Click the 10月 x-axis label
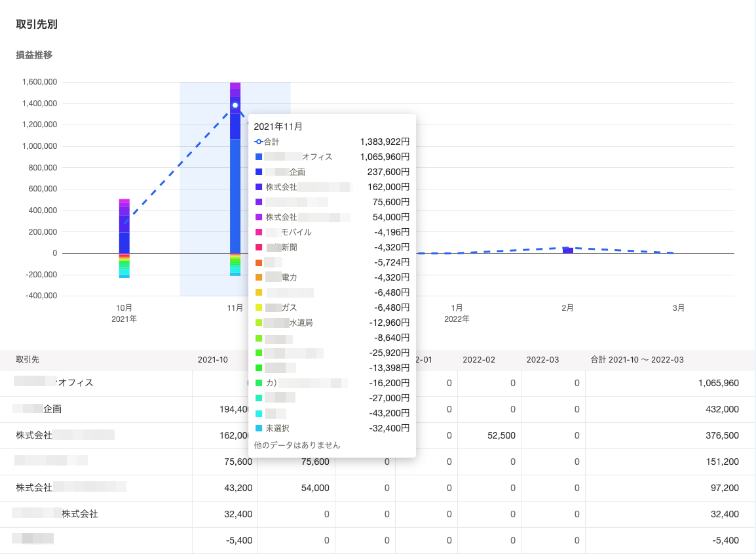 [x=124, y=308]
